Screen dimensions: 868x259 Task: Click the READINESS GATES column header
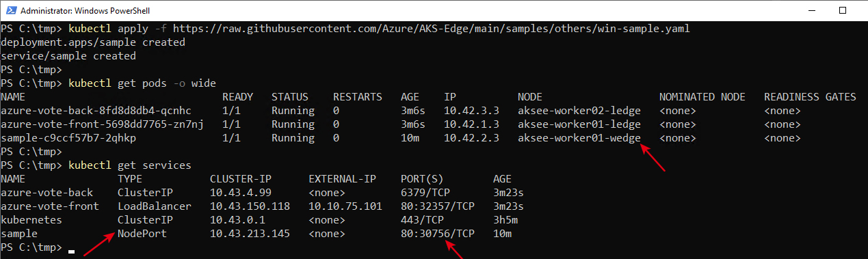(810, 97)
